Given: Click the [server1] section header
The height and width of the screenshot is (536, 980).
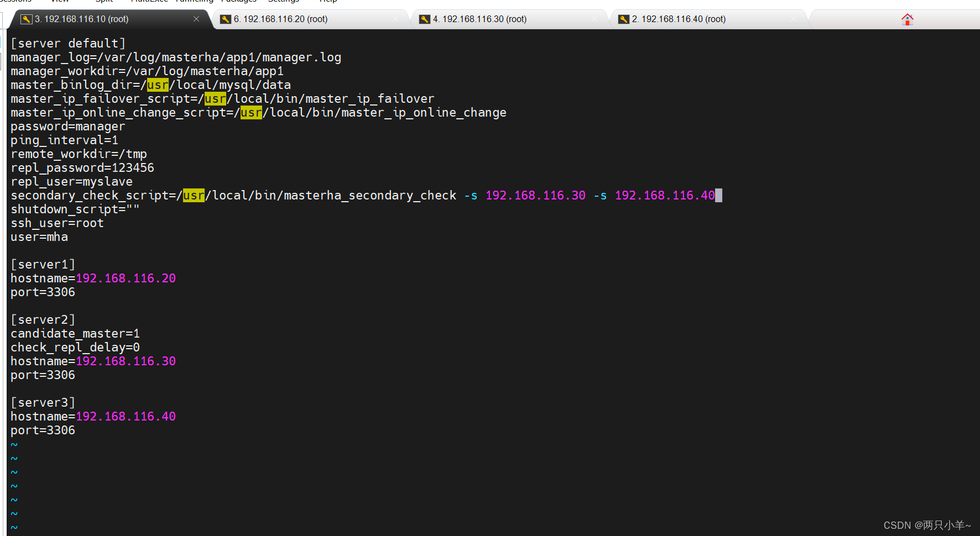Looking at the screenshot, I should (43, 264).
